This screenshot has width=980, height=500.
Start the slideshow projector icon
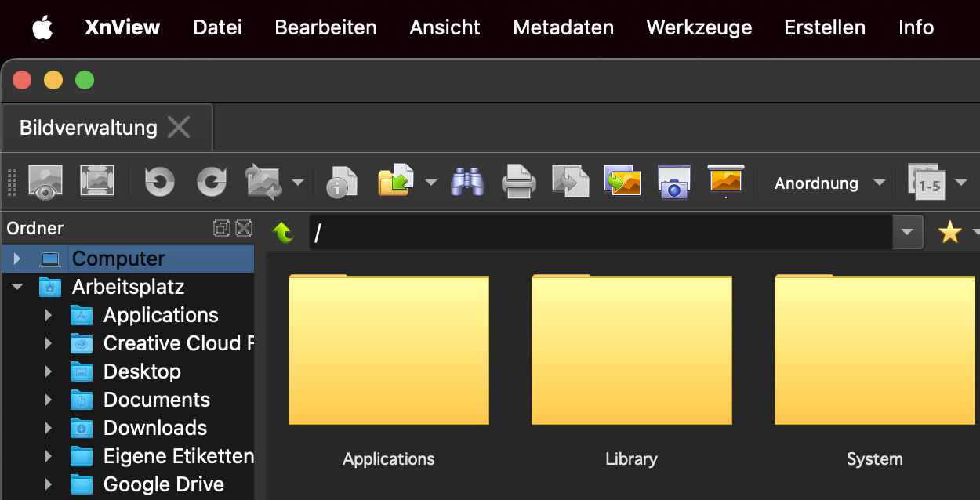(726, 180)
